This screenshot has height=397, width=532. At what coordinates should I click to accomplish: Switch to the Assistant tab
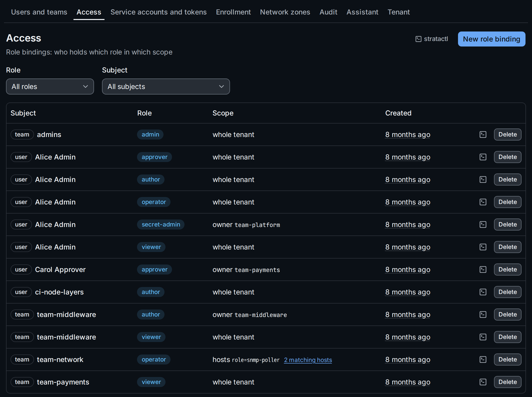click(x=362, y=12)
